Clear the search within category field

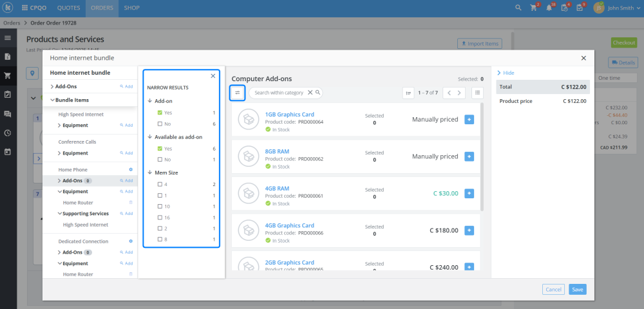point(310,93)
